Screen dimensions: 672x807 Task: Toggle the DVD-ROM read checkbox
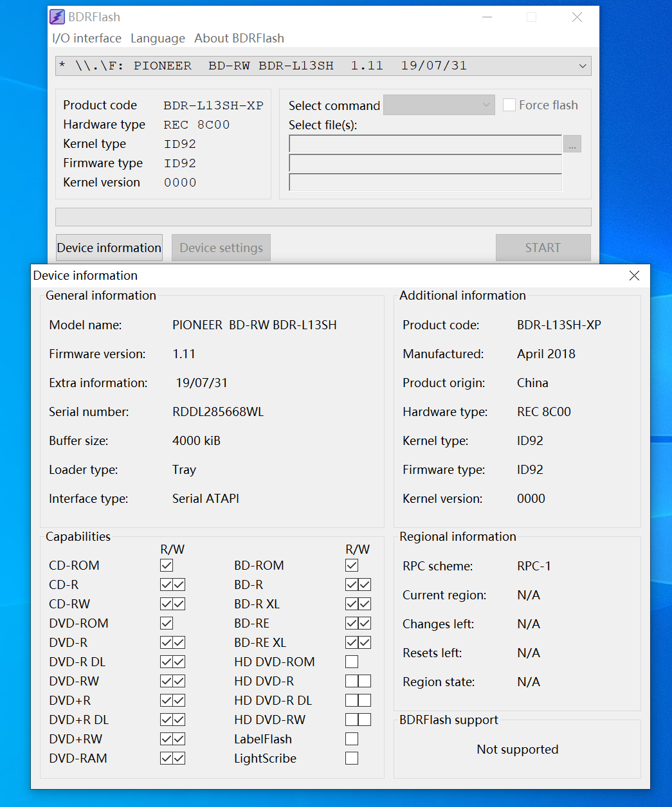[167, 623]
